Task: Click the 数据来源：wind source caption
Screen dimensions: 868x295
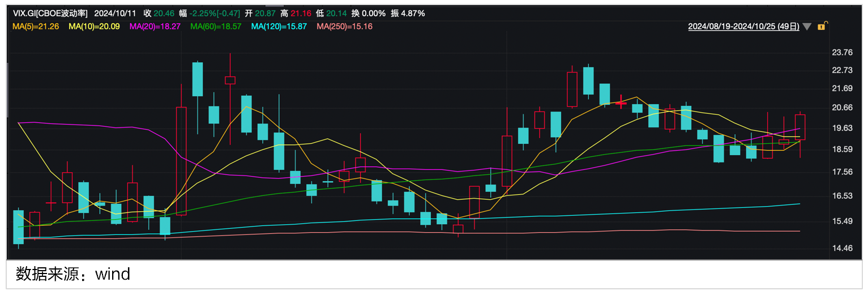Action: click(73, 275)
